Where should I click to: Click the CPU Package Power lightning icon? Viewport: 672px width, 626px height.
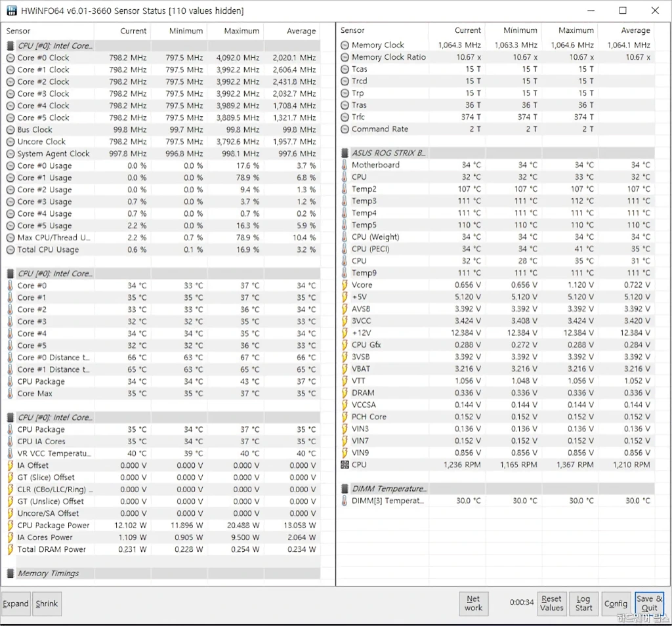[x=10, y=526]
